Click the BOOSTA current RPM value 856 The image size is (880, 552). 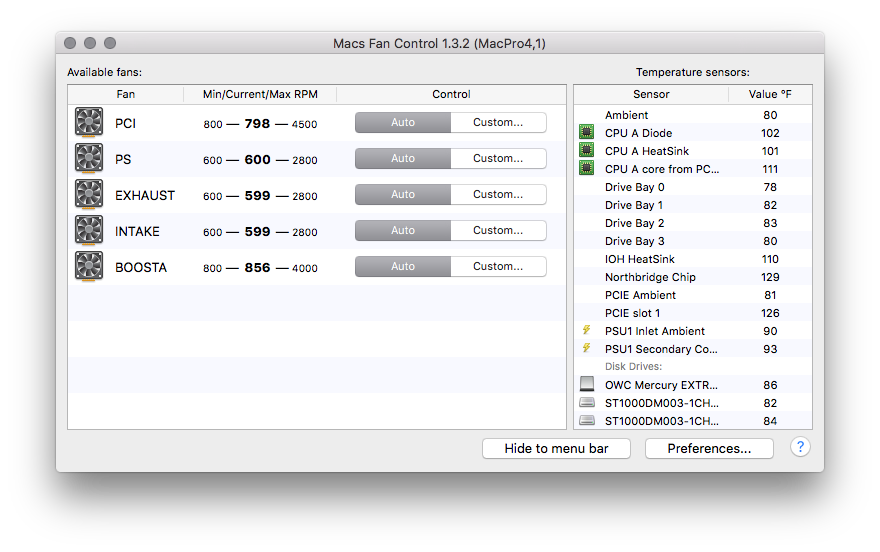tap(257, 268)
